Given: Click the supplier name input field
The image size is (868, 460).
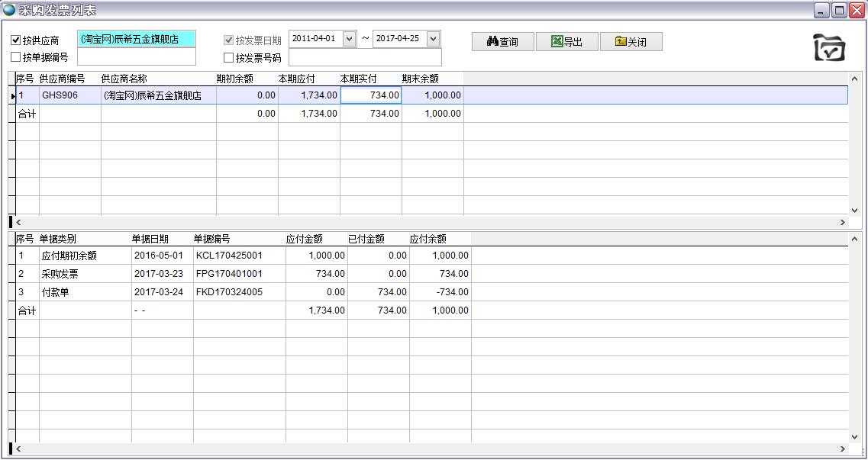Looking at the screenshot, I should pos(137,39).
